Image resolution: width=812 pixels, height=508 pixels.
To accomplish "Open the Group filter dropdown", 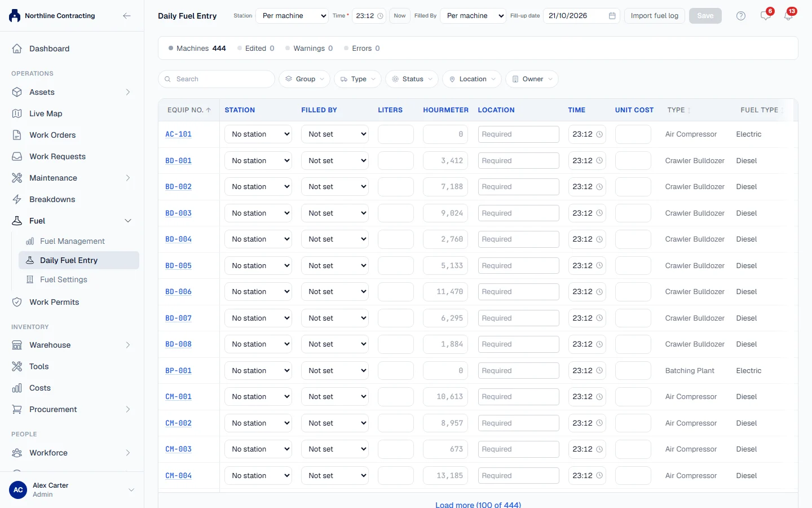I will 304,79.
